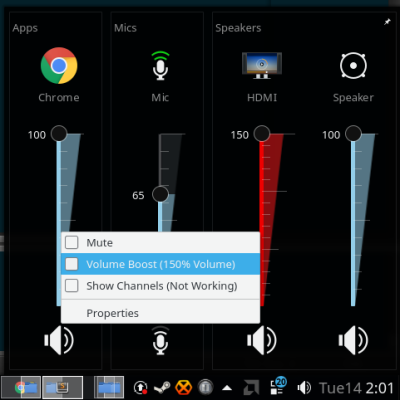Viewport: 400px width, 400px height.
Task: Click the orange hexagon tray icon
Action: click(183, 387)
